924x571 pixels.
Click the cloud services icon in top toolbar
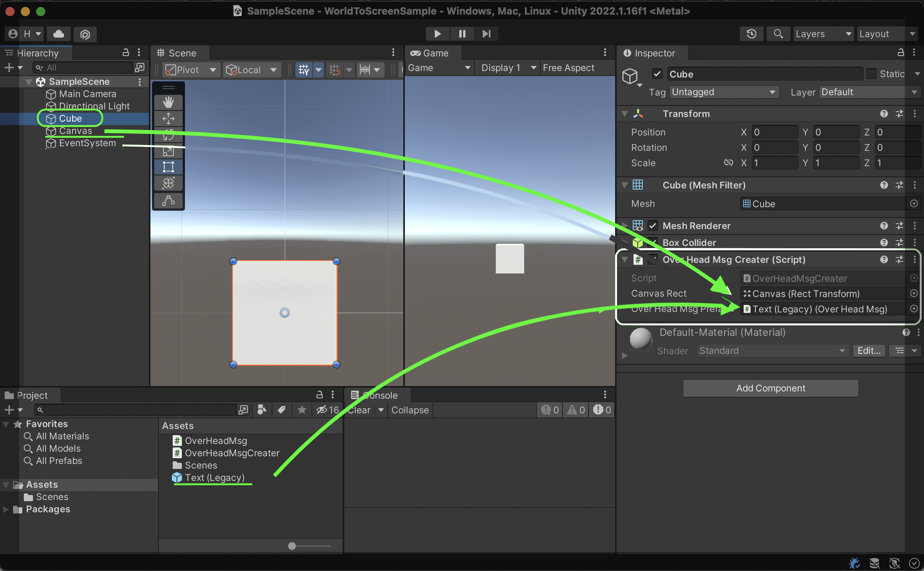pyautogui.click(x=58, y=34)
